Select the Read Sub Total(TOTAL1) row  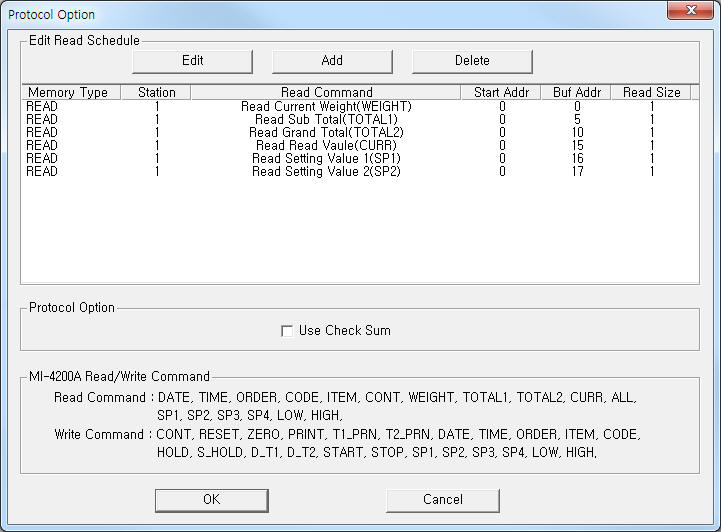point(326,119)
